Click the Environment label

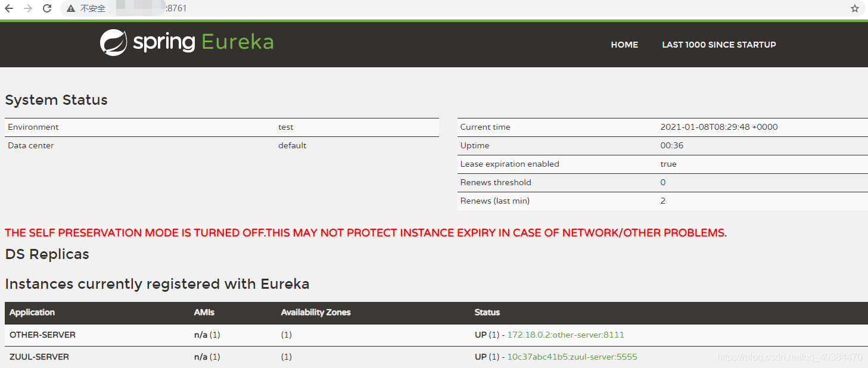[x=33, y=127]
